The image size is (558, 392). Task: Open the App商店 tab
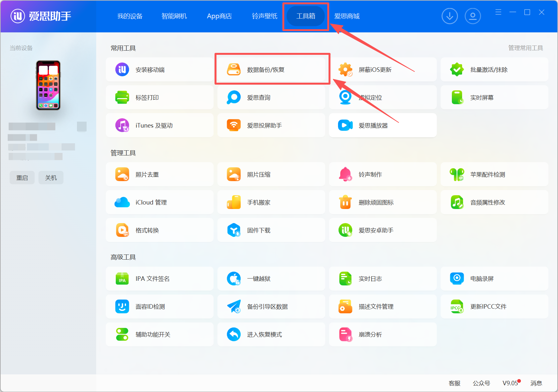pyautogui.click(x=219, y=16)
